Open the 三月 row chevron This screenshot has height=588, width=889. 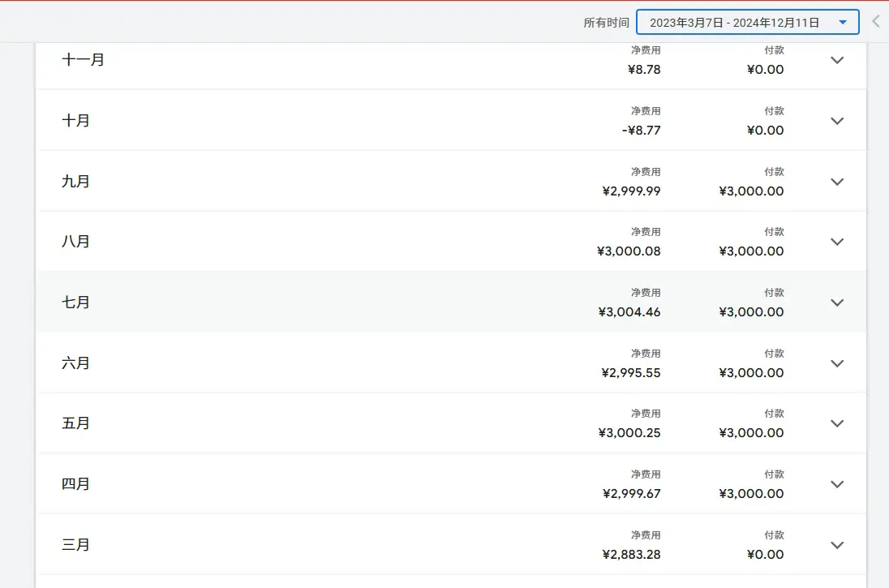(x=837, y=545)
